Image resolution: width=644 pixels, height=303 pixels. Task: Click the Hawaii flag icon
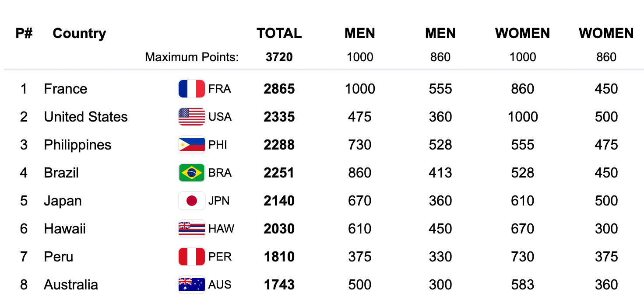pyautogui.click(x=192, y=229)
